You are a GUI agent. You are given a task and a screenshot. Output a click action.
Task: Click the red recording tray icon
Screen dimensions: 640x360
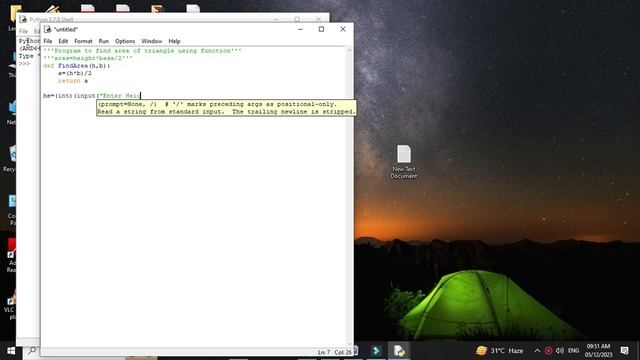(549, 351)
